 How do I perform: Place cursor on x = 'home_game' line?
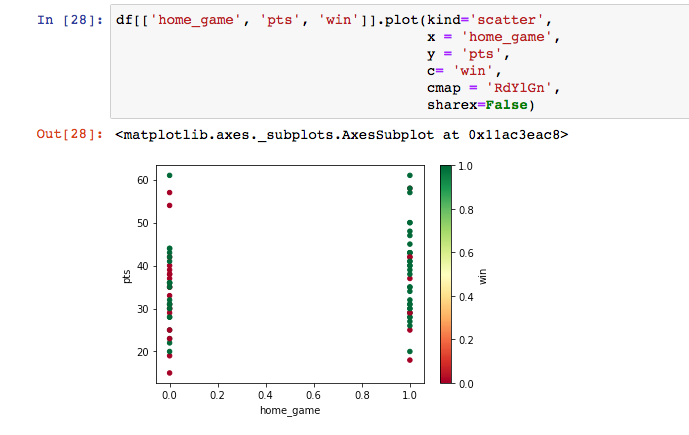pos(493,37)
